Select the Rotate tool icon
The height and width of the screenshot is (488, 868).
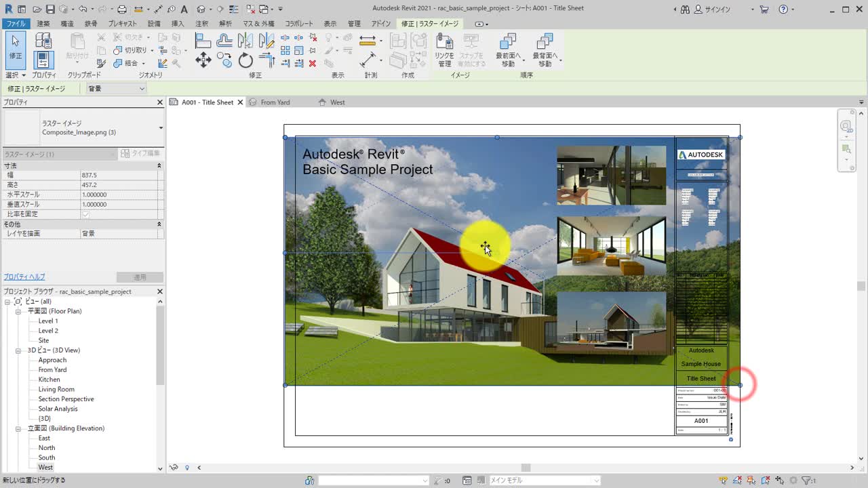245,60
